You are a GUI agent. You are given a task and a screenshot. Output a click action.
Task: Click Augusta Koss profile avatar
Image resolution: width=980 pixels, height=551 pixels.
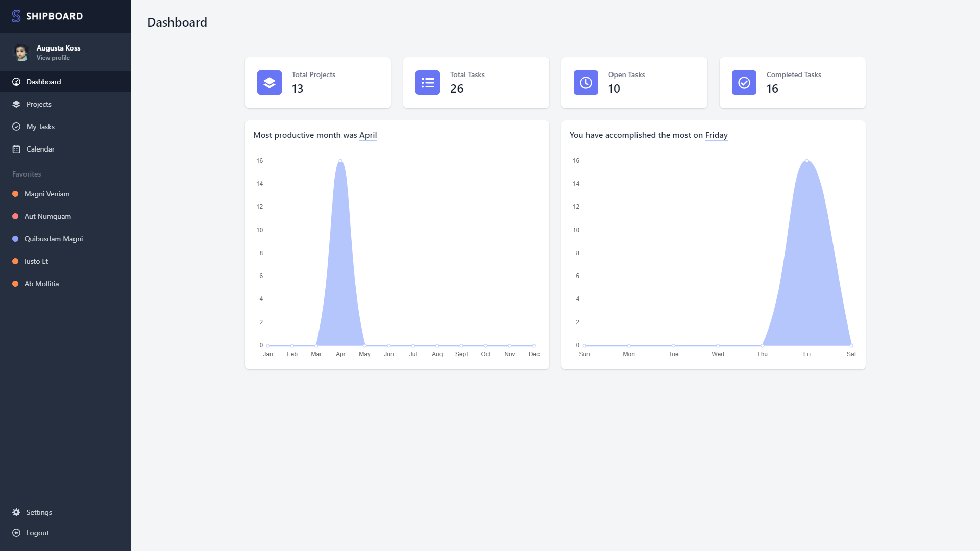[x=21, y=52]
